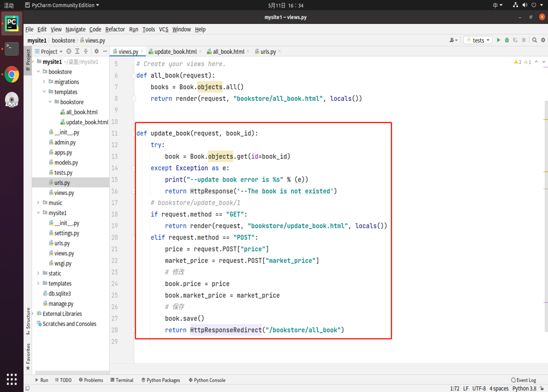
Task: Toggle the Project side tool window tab
Action: click(x=28, y=60)
